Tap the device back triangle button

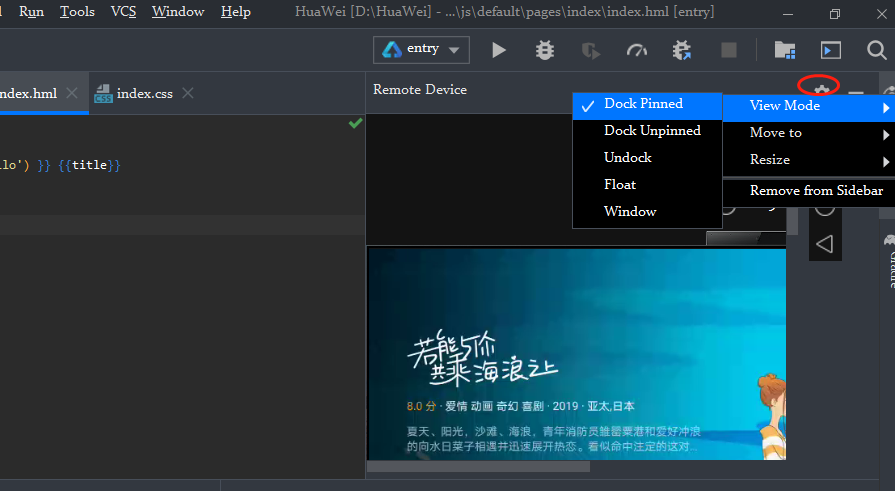click(825, 244)
